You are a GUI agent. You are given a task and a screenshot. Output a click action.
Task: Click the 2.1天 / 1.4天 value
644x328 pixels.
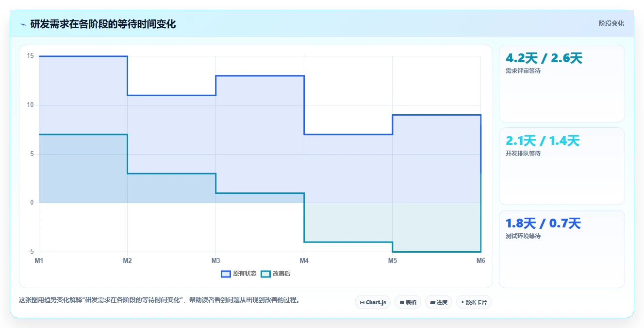pos(543,141)
